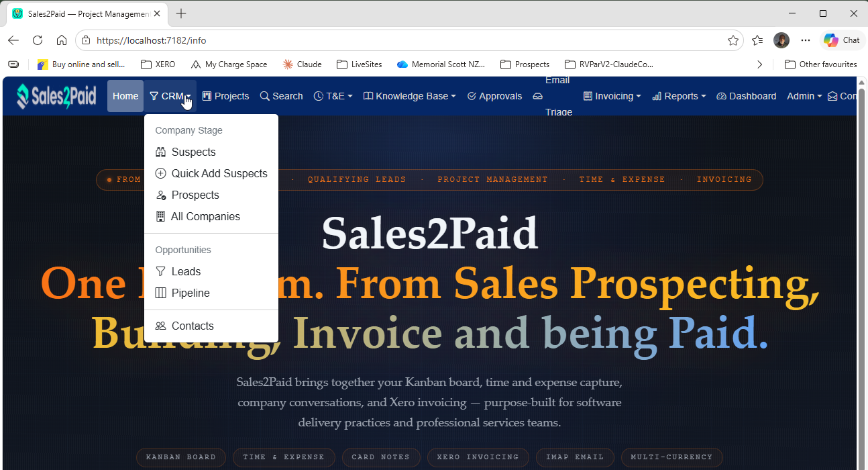Viewport: 868px width, 470px height.
Task: Open My Charge Space bookmark
Action: click(x=229, y=64)
